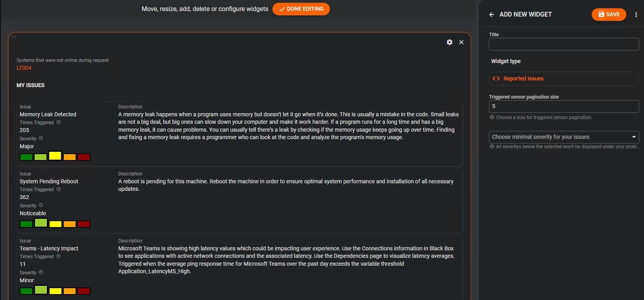Open offline system LT004 link

point(24,68)
